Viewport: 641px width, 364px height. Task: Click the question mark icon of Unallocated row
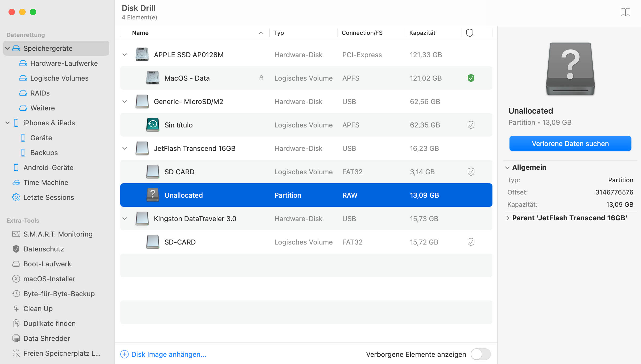point(153,195)
